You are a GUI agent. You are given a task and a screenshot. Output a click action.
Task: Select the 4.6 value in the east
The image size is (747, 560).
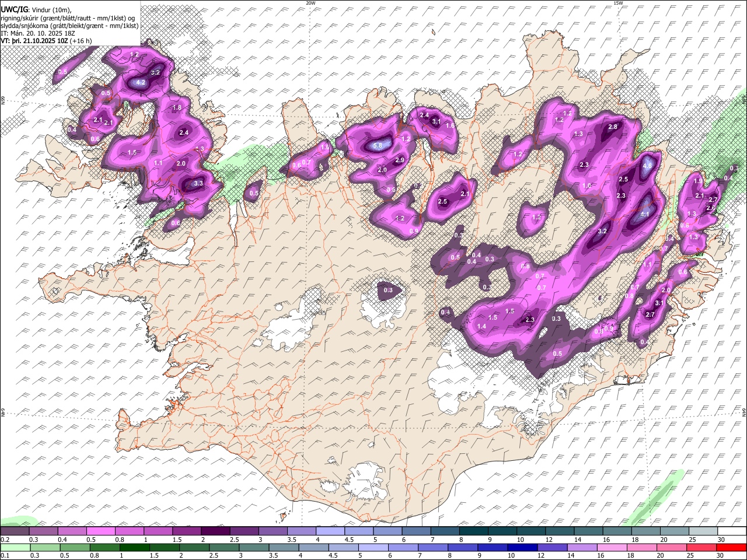pyautogui.click(x=647, y=166)
